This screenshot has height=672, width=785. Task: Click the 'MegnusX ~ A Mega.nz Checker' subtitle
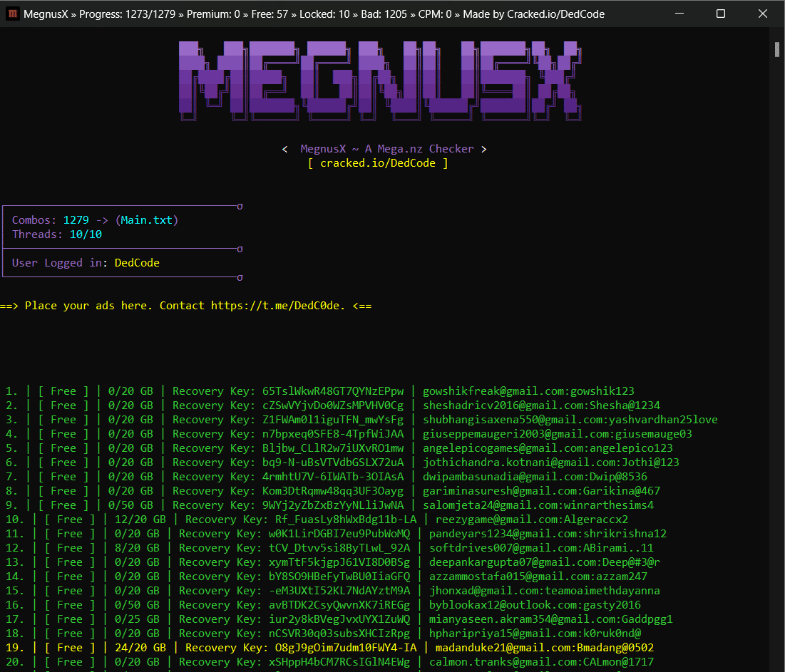tap(387, 149)
